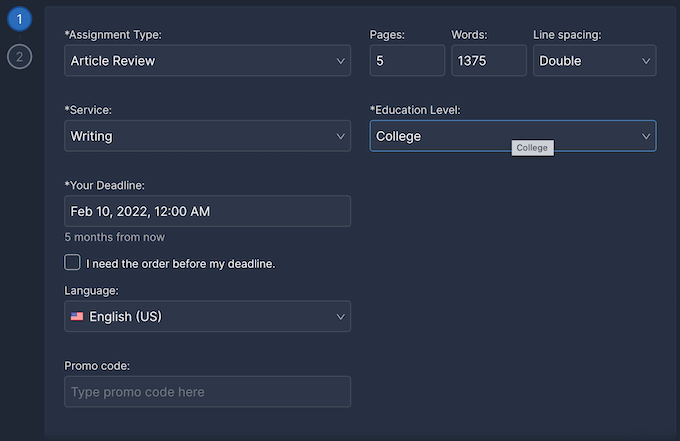
Task: Click the promo code input field
Action: point(207,392)
